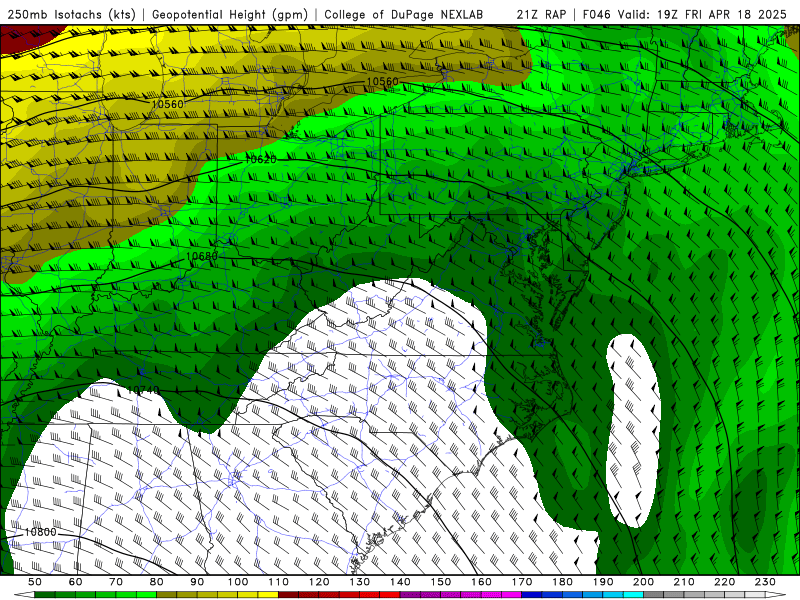Viewport: 800px width, 600px height.
Task: Click the 'F046' forecast hour text
Action: (x=596, y=15)
